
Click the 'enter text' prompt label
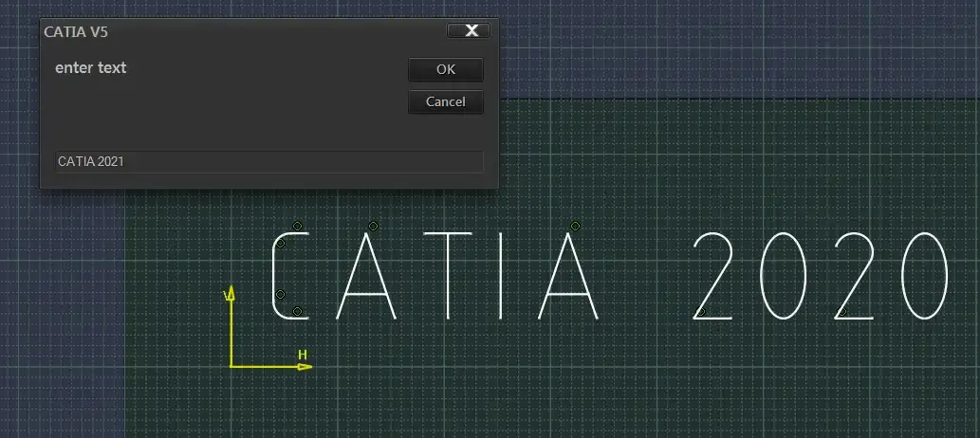tap(90, 68)
